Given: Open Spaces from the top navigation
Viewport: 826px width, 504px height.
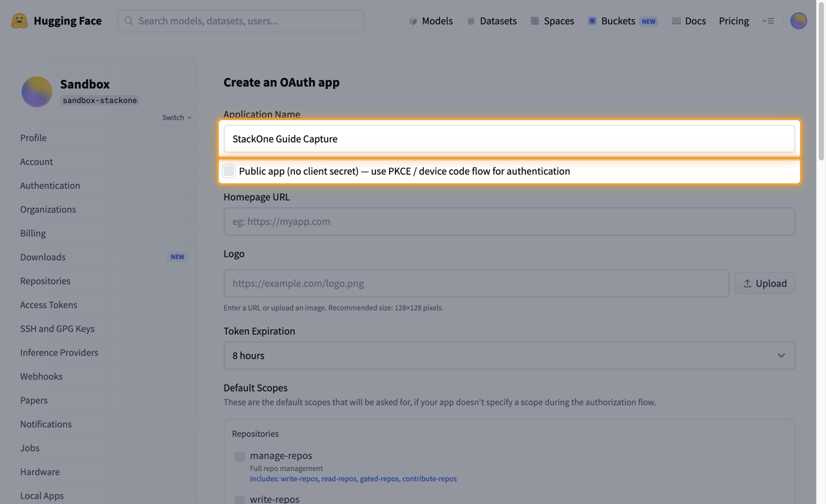Looking at the screenshot, I should click(552, 21).
